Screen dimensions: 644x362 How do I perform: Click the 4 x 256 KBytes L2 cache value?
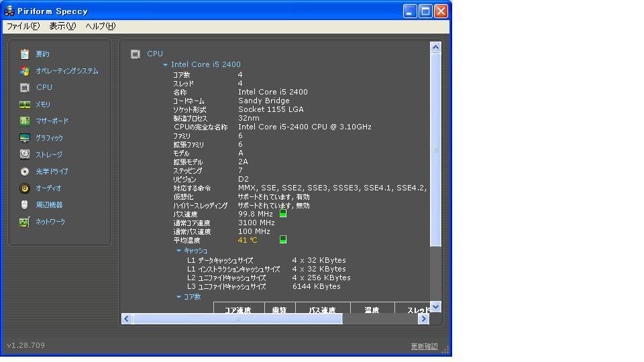click(321, 278)
